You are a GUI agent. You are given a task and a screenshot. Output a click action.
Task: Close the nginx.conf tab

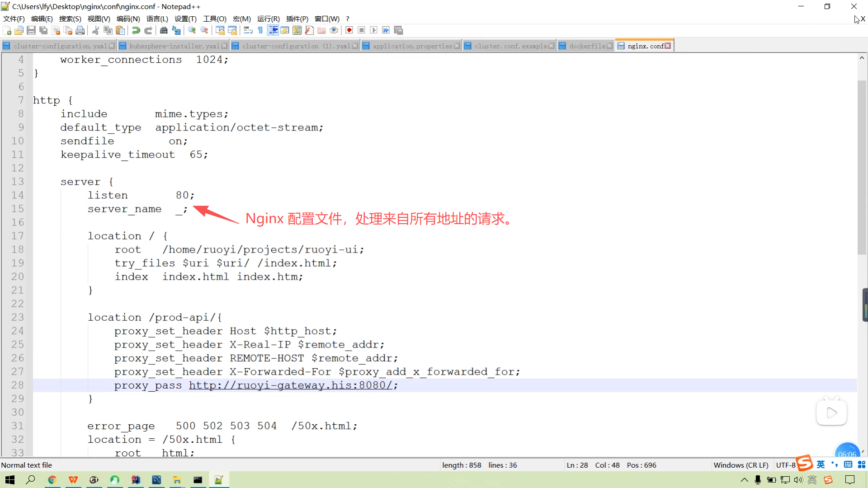click(x=668, y=46)
